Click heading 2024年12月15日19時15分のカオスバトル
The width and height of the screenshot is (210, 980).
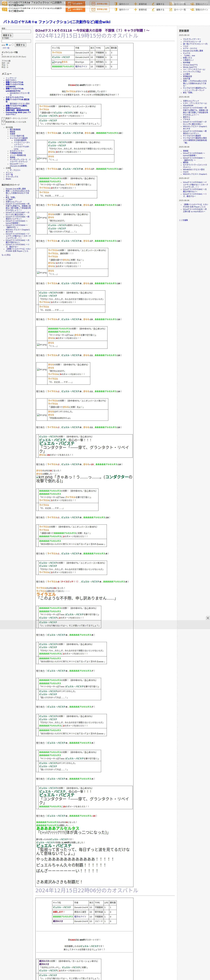(x=87, y=36)
